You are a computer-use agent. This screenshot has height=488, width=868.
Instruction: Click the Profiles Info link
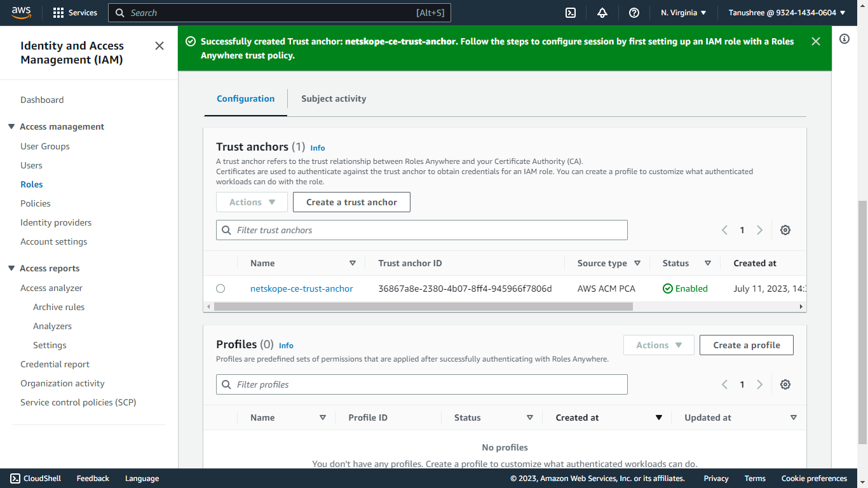click(286, 346)
